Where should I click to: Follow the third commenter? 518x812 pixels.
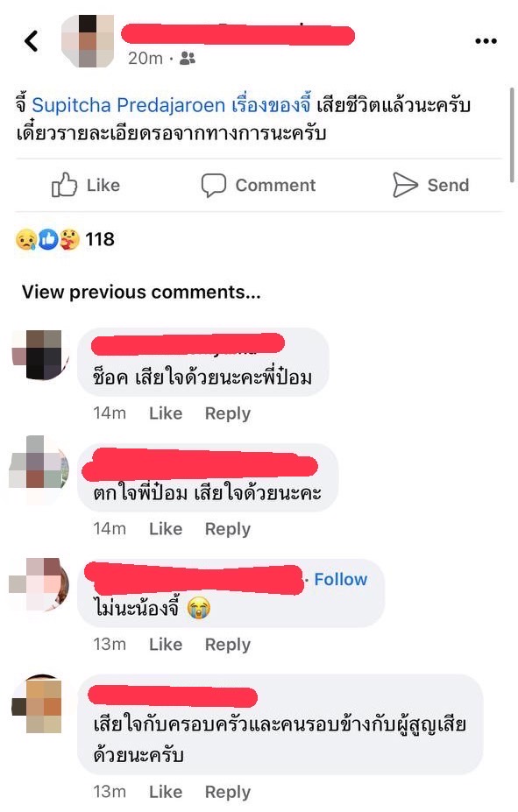pyautogui.click(x=340, y=579)
